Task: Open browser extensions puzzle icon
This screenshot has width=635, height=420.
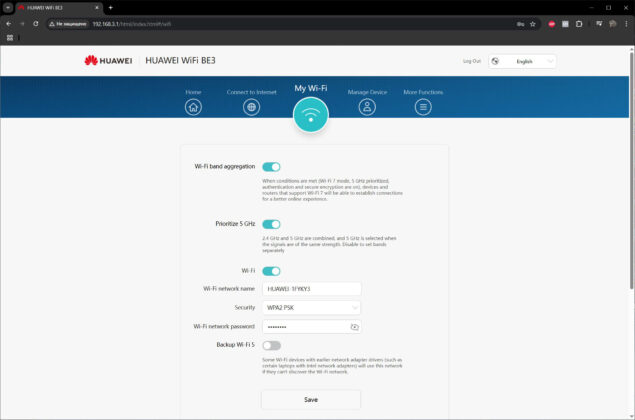Action: point(579,24)
